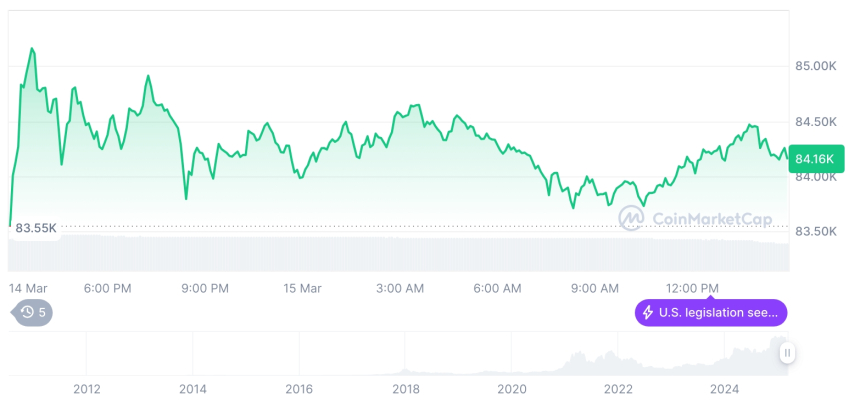Screen dimensions: 860x401
Task: Click the 14 Mar date axis label
Action: pos(29,289)
